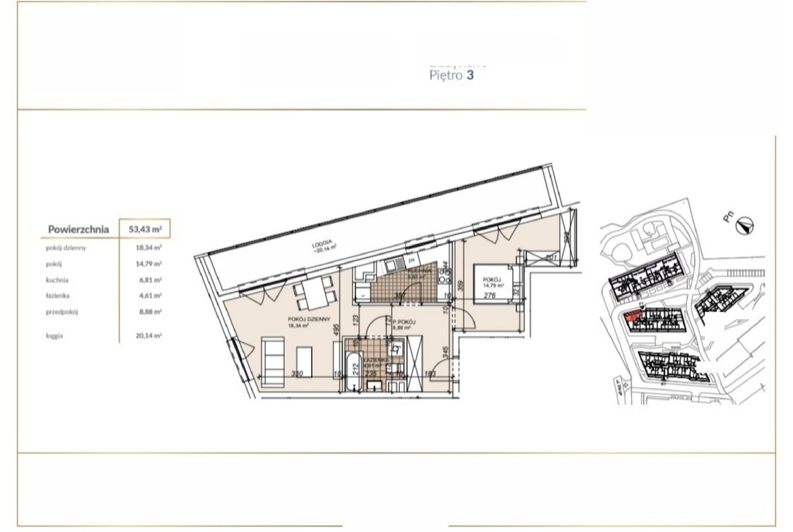Screen dimensions: 793x532
Task: Click the '276' bedroom dimension
Action: click(489, 295)
